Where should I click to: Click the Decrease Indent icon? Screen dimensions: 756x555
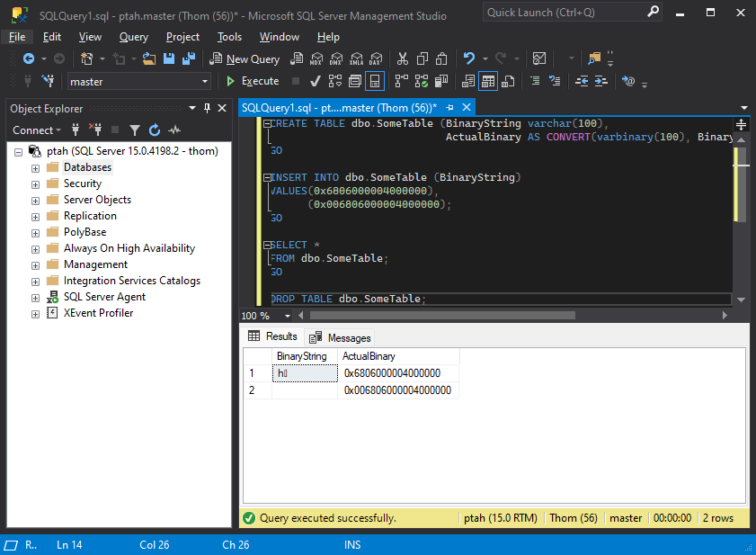(582, 81)
